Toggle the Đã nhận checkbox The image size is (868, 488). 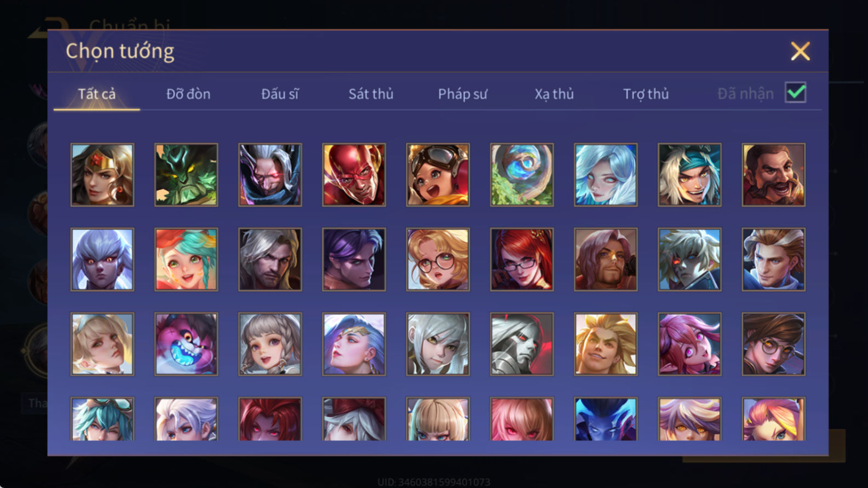coord(795,92)
